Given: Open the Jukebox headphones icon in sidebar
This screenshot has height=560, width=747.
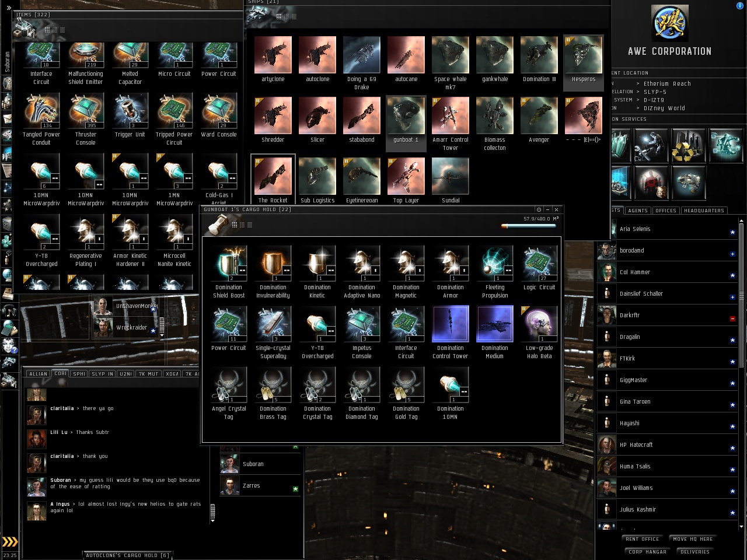Looking at the screenshot, I should pos(8,310).
